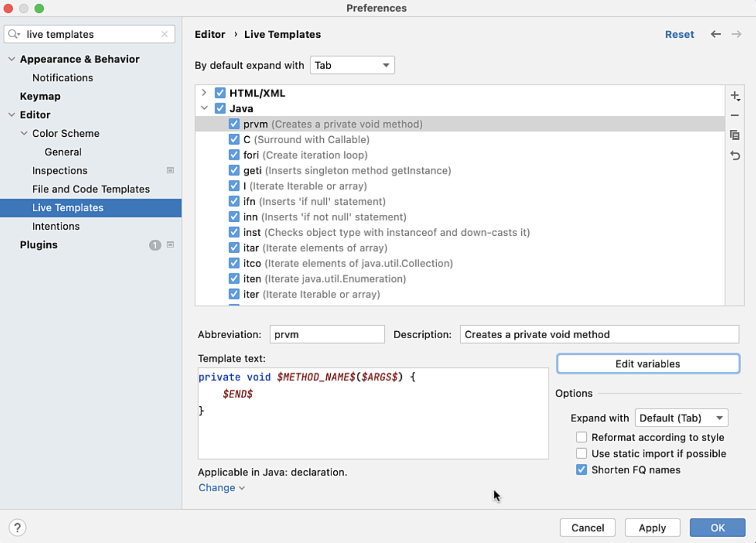Remove the selected prvm template
Image resolution: width=756 pixels, height=543 pixels.
point(735,115)
